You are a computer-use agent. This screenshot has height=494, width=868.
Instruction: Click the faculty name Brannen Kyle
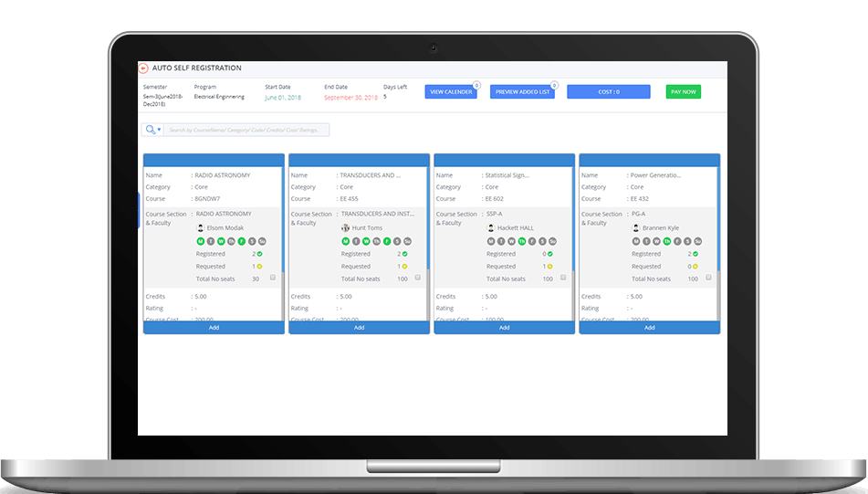pos(661,227)
